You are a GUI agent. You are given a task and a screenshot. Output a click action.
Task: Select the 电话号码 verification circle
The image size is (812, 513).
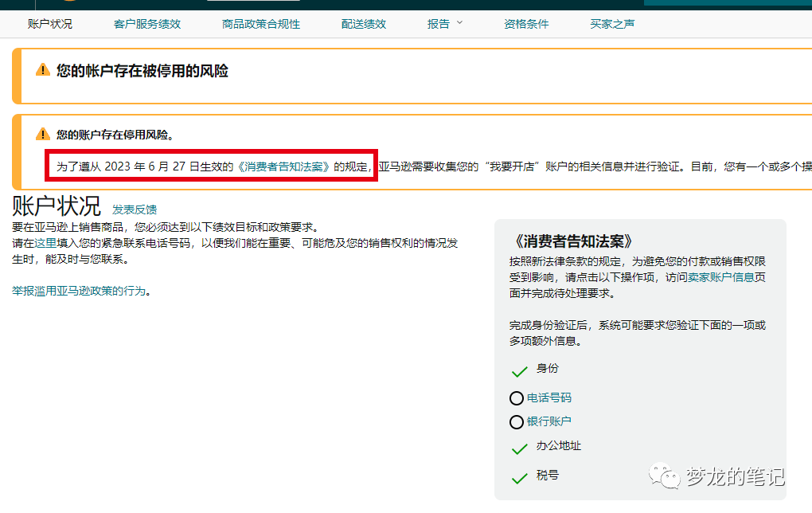(517, 397)
